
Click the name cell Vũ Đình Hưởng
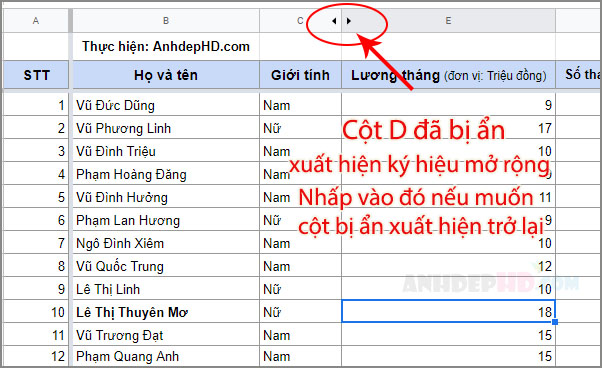[166, 197]
